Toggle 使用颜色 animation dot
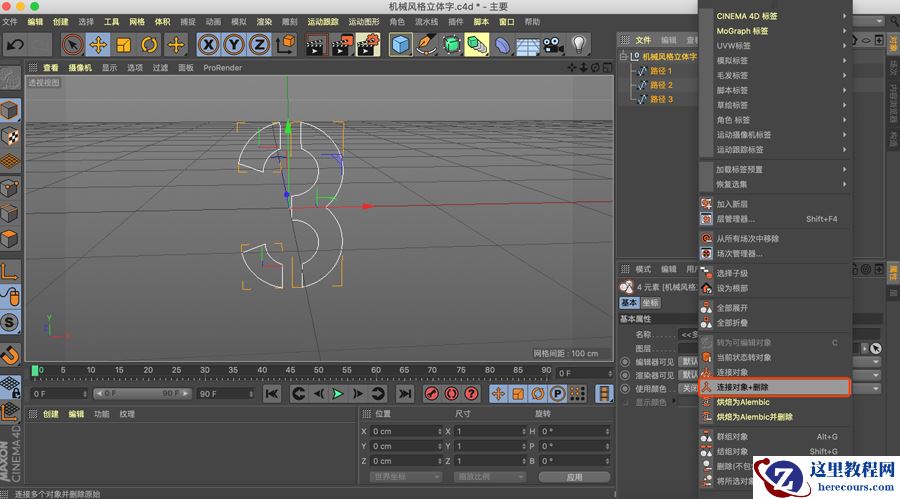This screenshot has height=499, width=900. [x=625, y=389]
